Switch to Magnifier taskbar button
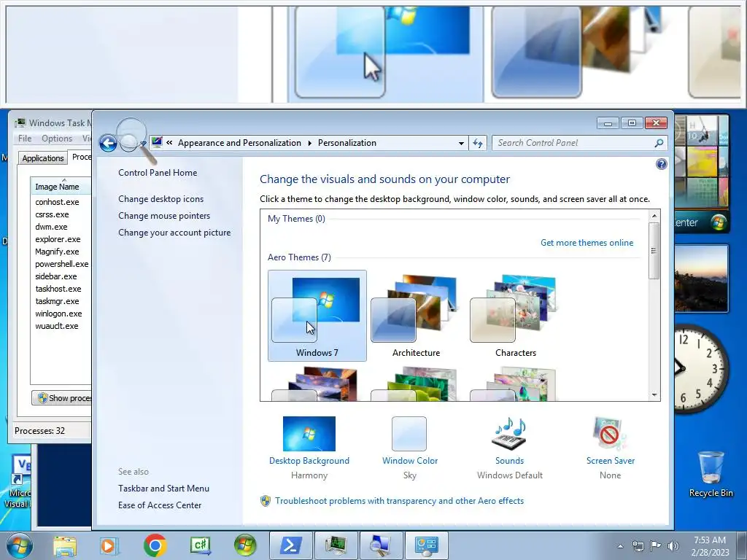 tap(381, 545)
